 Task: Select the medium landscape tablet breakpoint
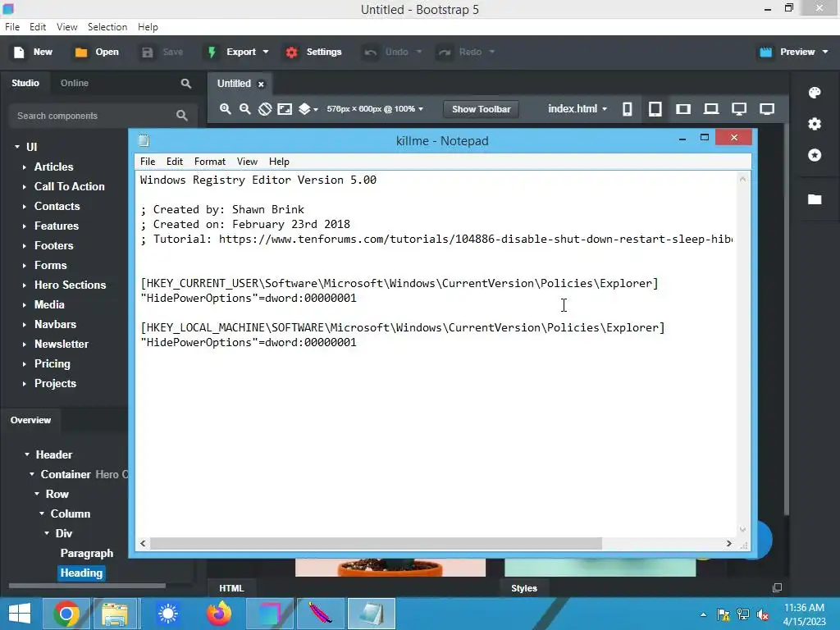pos(683,109)
